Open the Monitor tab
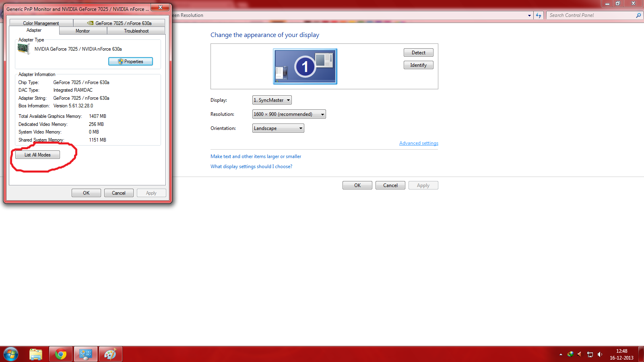This screenshot has width=644, height=362. pos(83,31)
